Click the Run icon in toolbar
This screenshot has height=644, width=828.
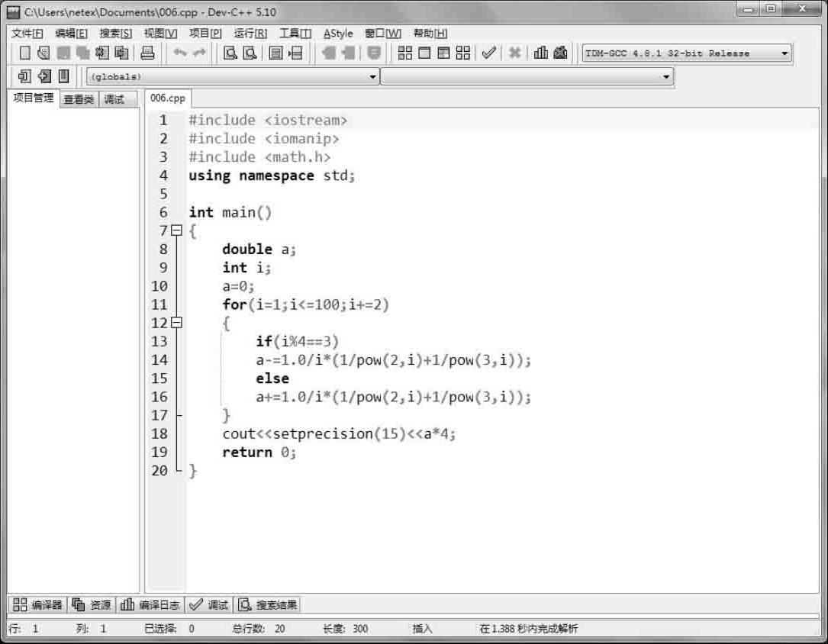pos(424,53)
